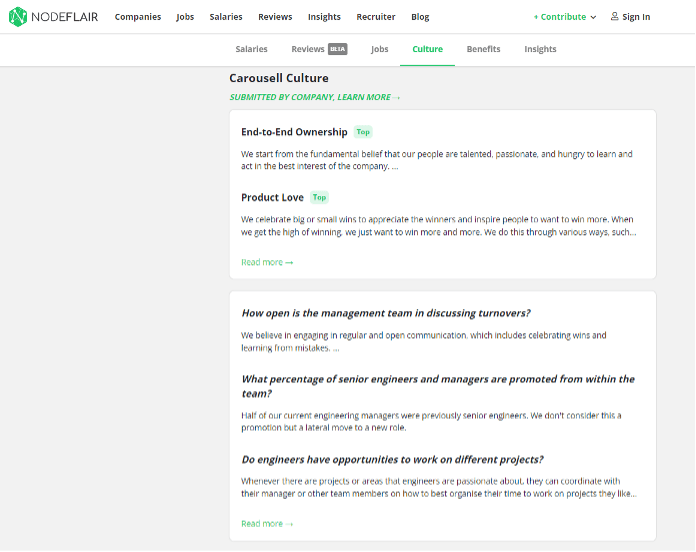Screen dimensions: 696x552
Task: Open the Recruiter page
Action: point(376,17)
